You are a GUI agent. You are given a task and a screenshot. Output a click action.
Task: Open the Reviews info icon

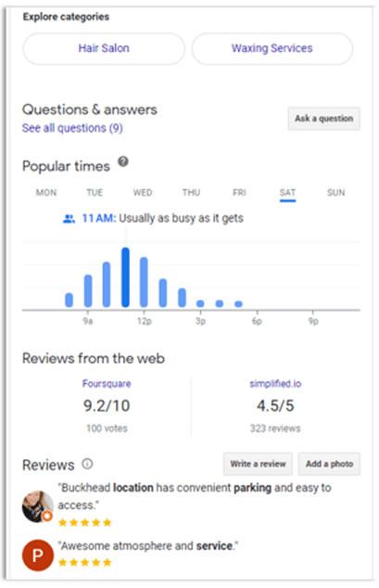[x=87, y=464]
